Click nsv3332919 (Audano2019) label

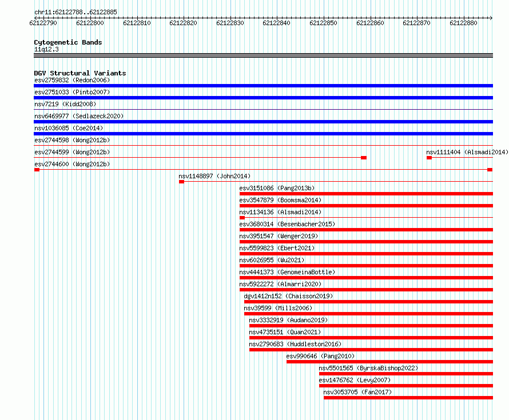[288, 320]
